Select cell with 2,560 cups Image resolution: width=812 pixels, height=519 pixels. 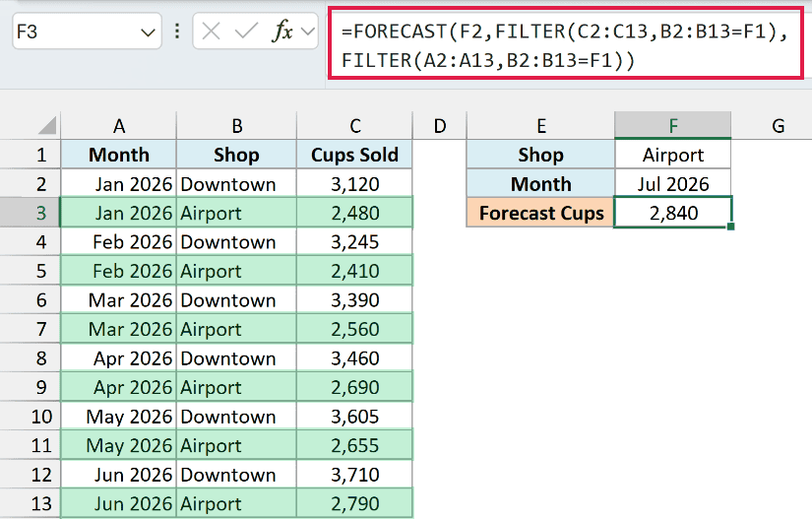pos(354,329)
